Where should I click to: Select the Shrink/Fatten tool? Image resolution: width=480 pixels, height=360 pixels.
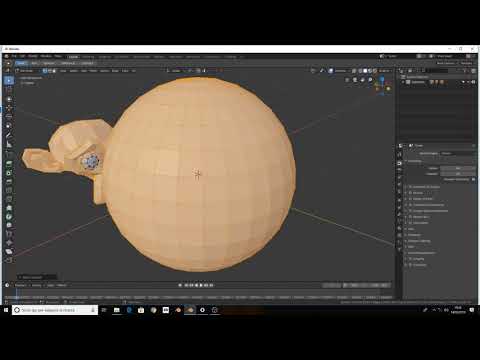click(x=9, y=242)
